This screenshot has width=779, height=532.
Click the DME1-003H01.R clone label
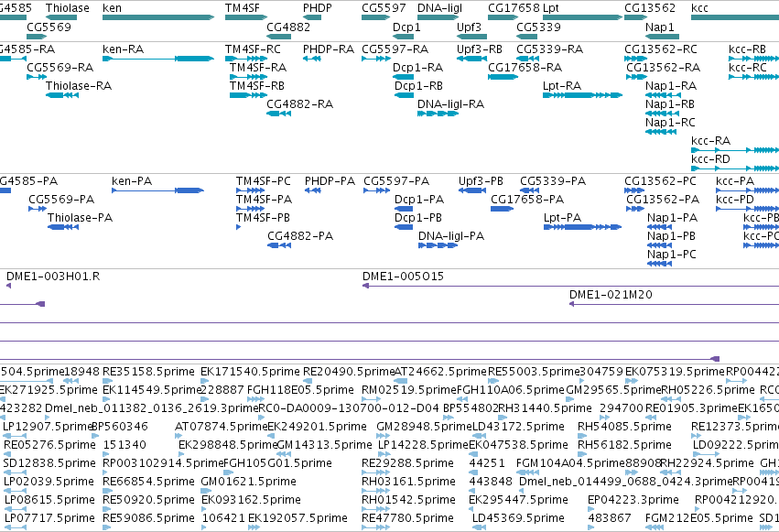[53, 277]
